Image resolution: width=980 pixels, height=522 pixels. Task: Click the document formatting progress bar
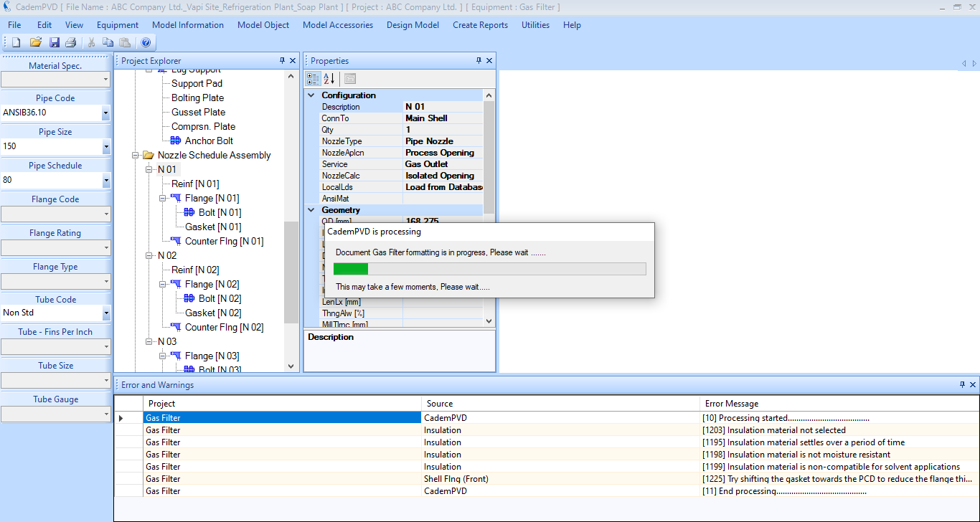(489, 269)
